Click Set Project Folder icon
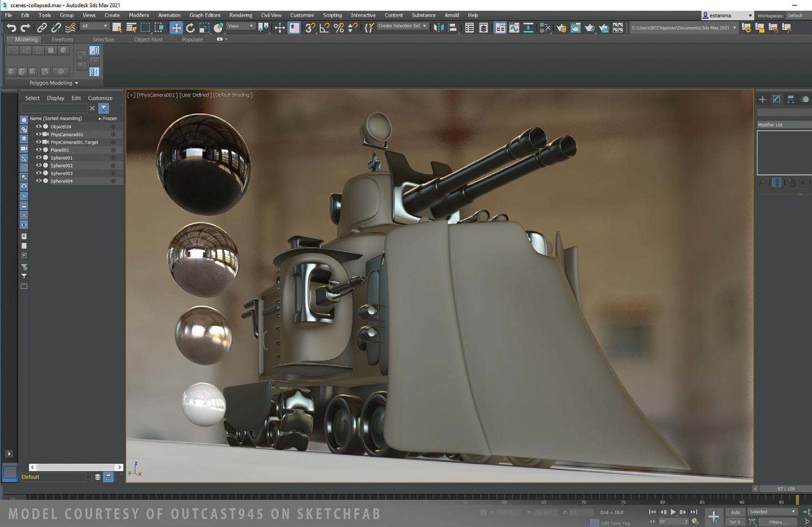The width and height of the screenshot is (812, 527). (x=746, y=27)
